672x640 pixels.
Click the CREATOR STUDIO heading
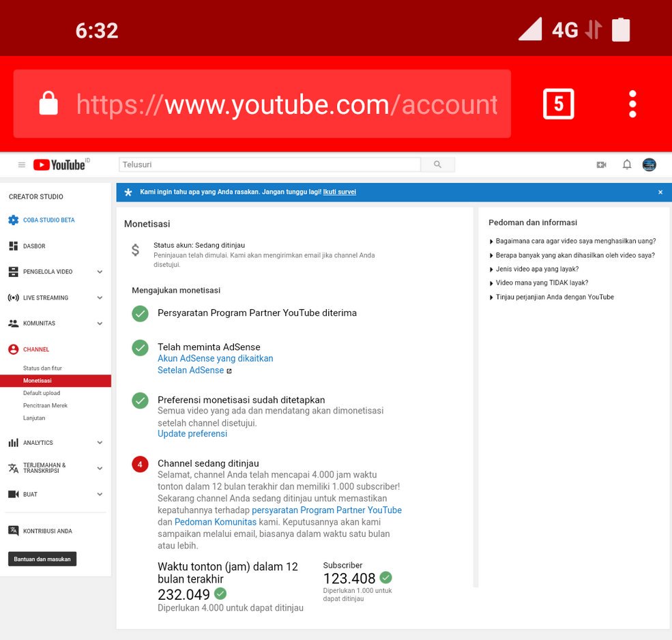point(36,197)
